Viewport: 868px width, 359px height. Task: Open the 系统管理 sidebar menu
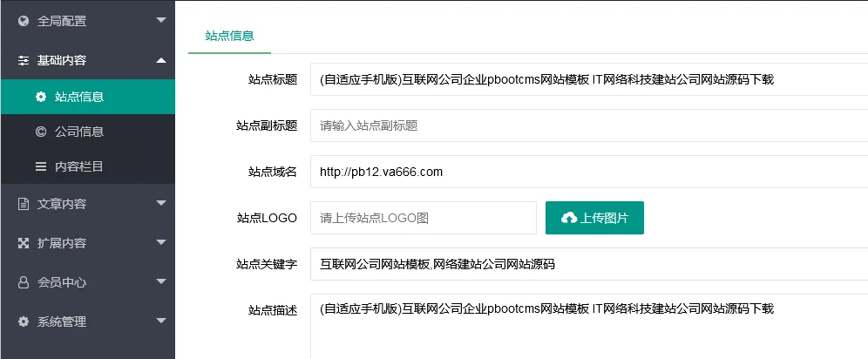point(87,322)
